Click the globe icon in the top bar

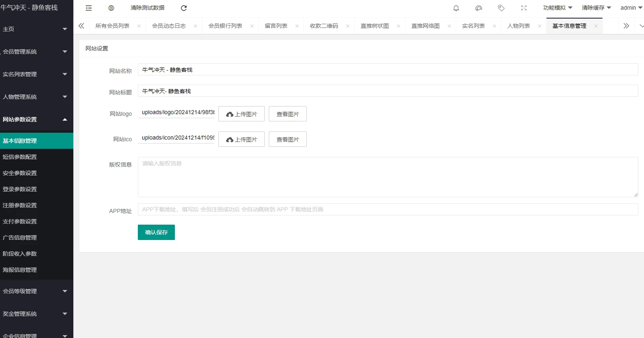(x=111, y=8)
